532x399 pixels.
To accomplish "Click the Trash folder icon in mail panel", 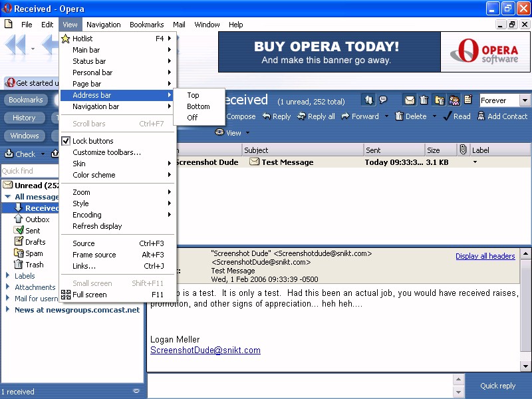I will tap(19, 265).
